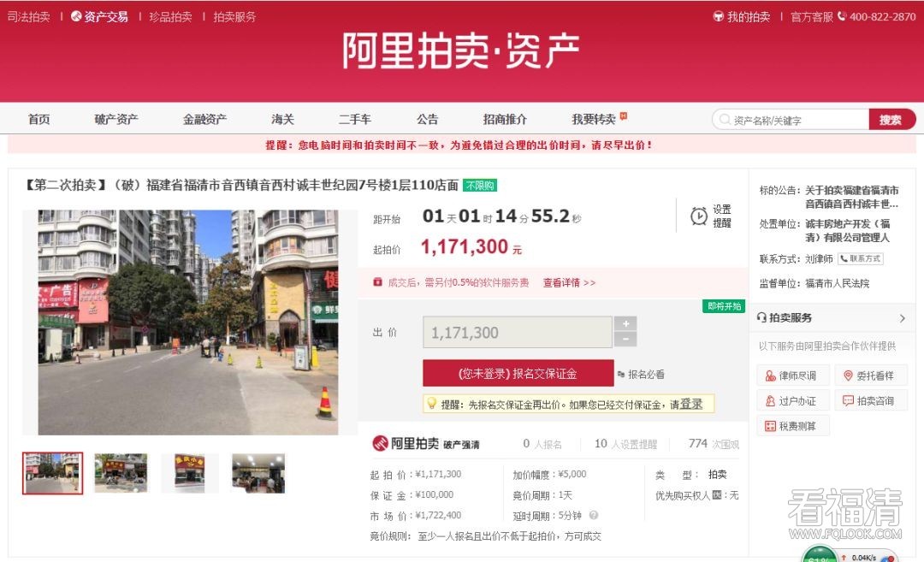Click the 即将开始 status badge
This screenshot has height=562, width=924.
point(725,306)
